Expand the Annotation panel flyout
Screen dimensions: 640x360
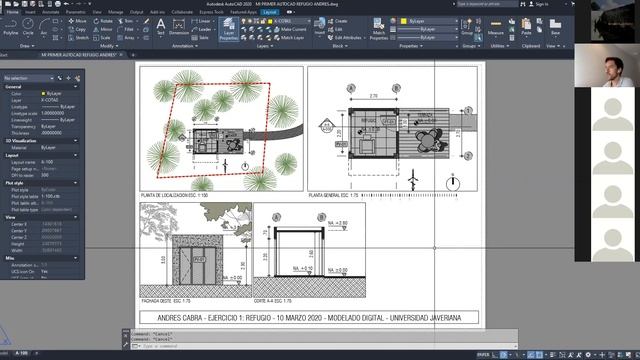[184, 46]
